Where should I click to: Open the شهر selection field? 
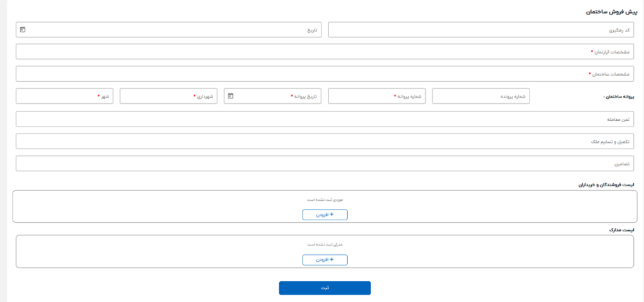pos(64,96)
